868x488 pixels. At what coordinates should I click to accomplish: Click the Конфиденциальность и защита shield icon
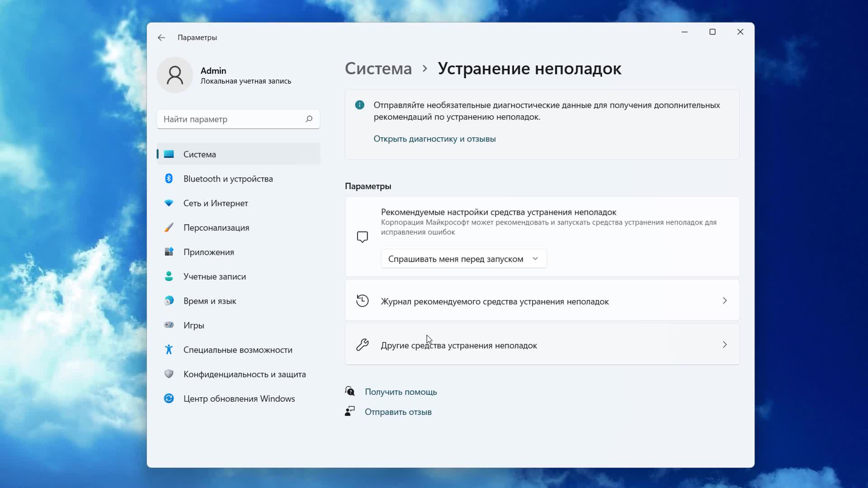169,374
